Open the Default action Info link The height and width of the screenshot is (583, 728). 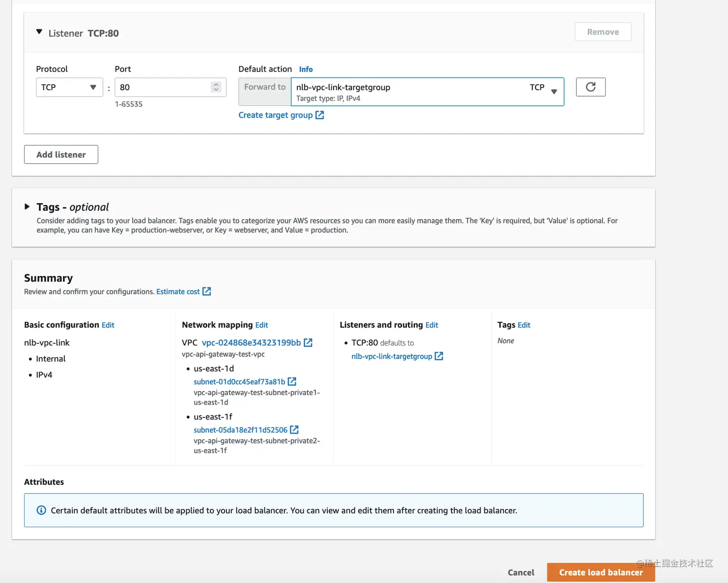306,69
